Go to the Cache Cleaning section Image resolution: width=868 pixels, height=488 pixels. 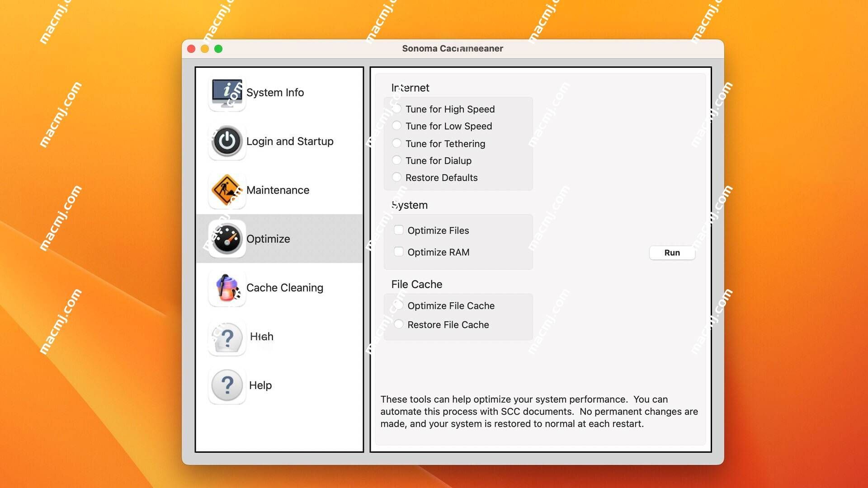tap(279, 288)
